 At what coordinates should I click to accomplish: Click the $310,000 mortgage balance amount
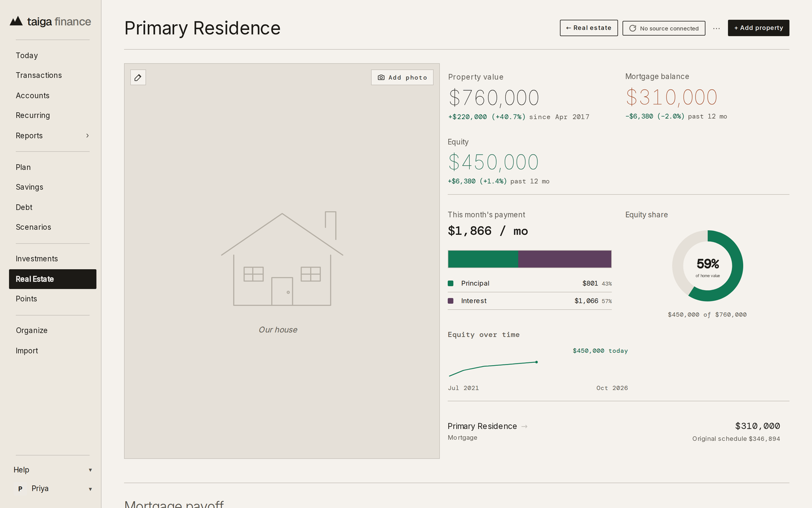point(672,97)
